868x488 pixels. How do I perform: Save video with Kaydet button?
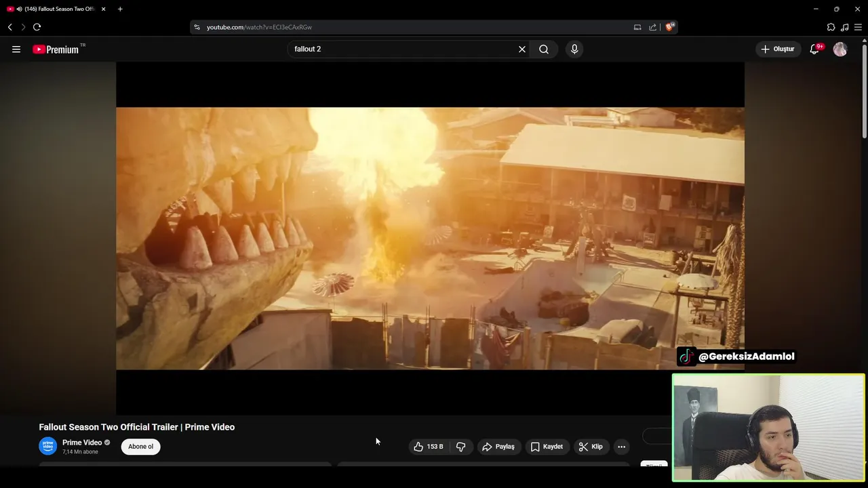[547, 447]
